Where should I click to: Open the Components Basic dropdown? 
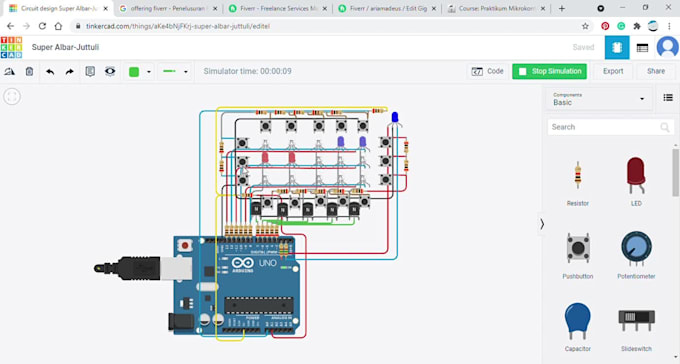pos(598,99)
